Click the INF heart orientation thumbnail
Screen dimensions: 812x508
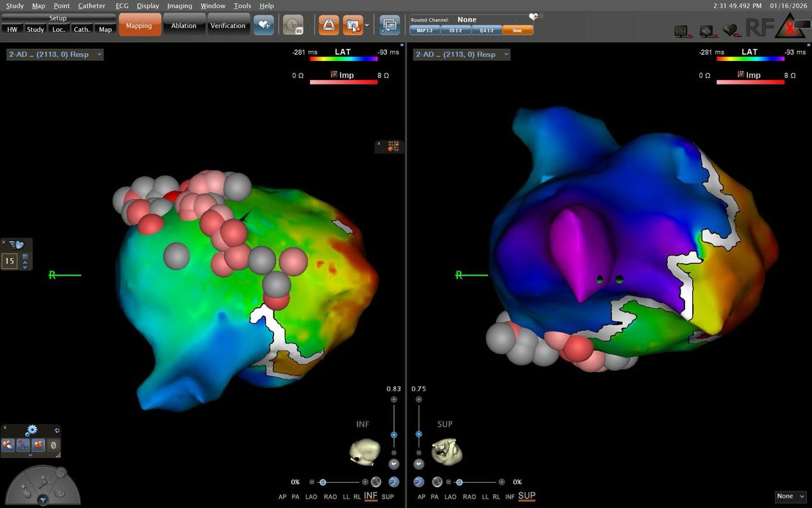[x=364, y=451]
